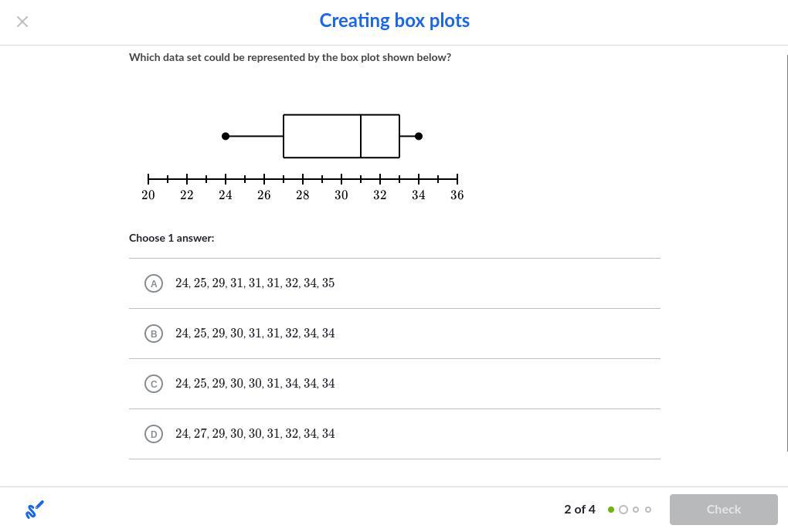Click the box plot minimum point at 24
The image size is (788, 532).
[226, 136]
